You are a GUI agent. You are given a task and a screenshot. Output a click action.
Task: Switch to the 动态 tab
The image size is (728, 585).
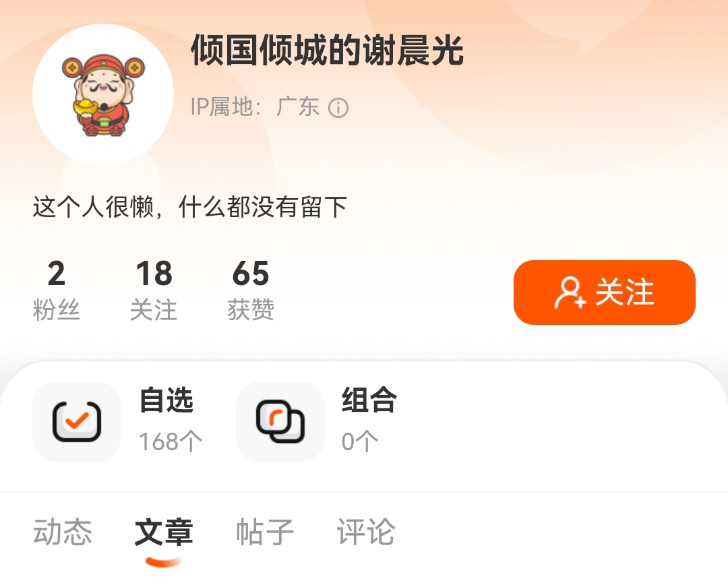63,532
